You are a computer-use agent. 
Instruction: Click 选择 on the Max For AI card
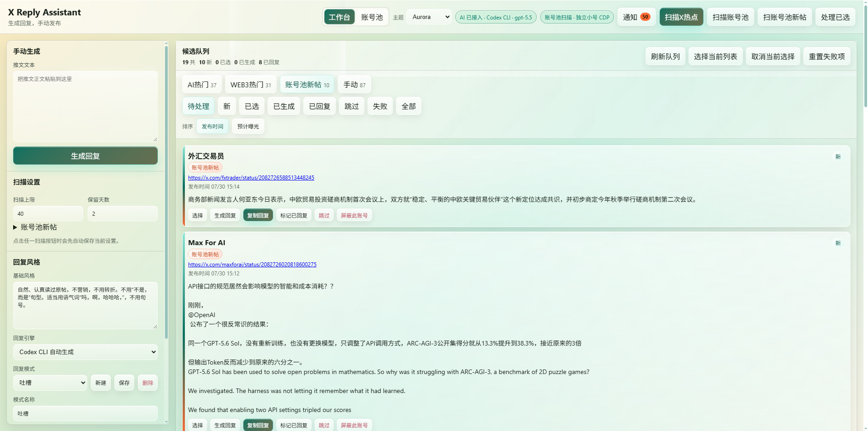(198, 425)
